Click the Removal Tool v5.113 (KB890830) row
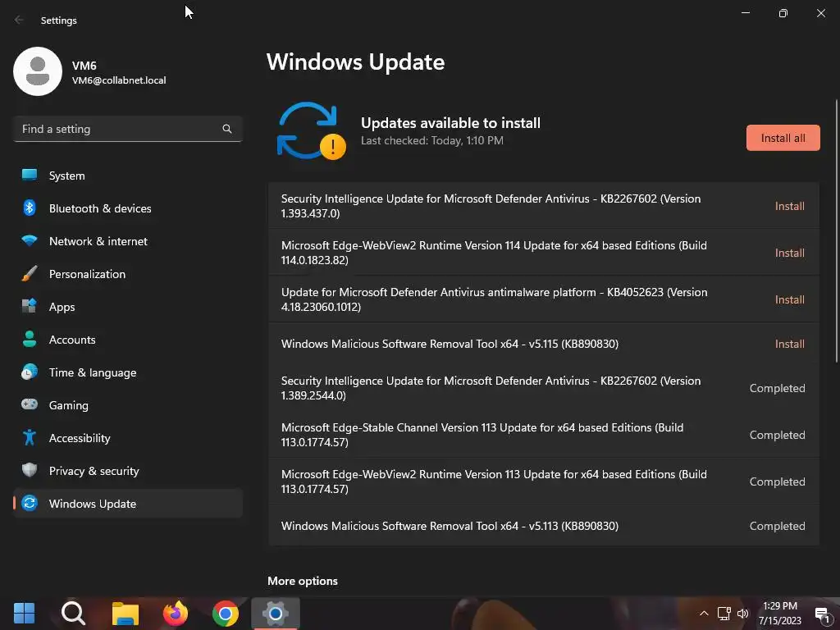 pos(544,526)
